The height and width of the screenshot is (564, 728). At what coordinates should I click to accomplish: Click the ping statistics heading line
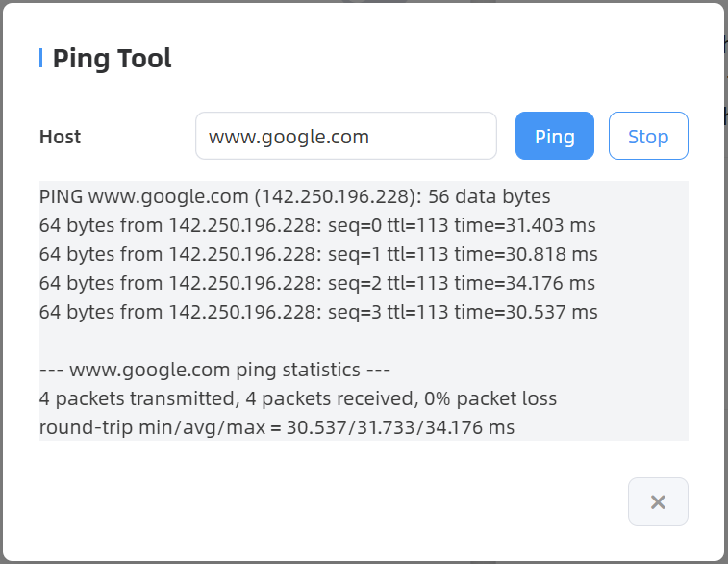[x=215, y=370]
